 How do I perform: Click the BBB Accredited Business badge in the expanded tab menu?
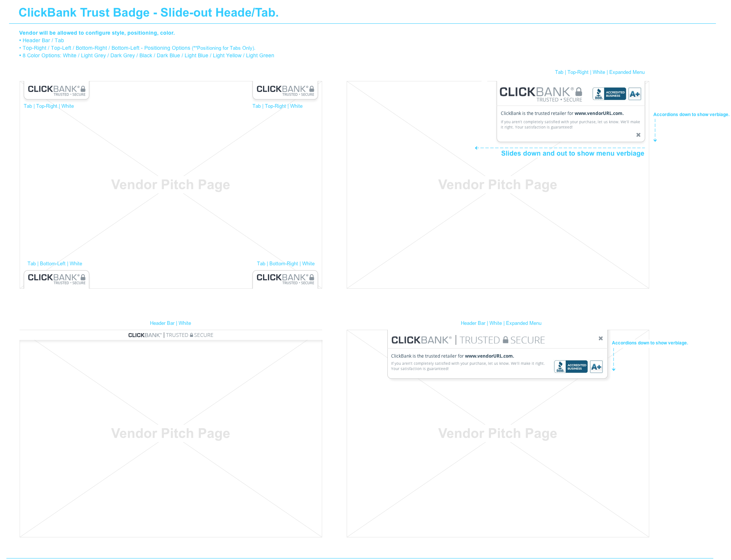[x=609, y=94]
